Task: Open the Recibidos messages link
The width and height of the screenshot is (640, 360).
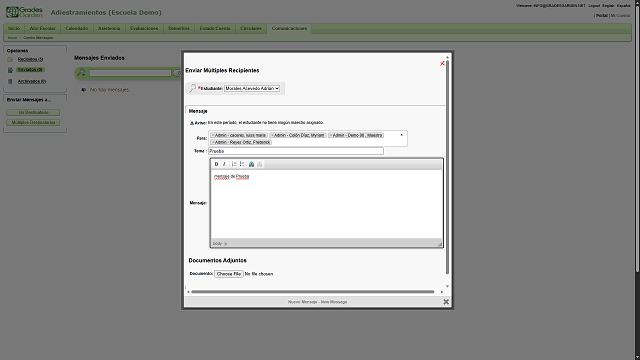Action: point(30,60)
